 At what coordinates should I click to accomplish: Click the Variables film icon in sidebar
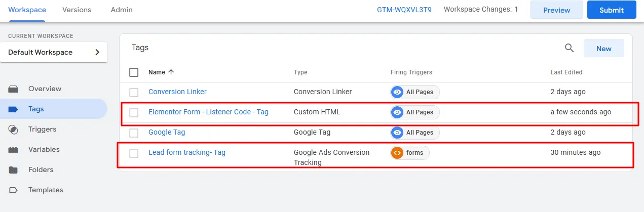[x=13, y=150]
